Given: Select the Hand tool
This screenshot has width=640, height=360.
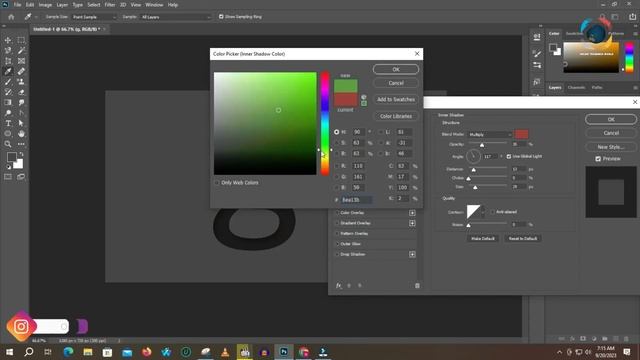Looking at the screenshot, I should [x=21, y=134].
